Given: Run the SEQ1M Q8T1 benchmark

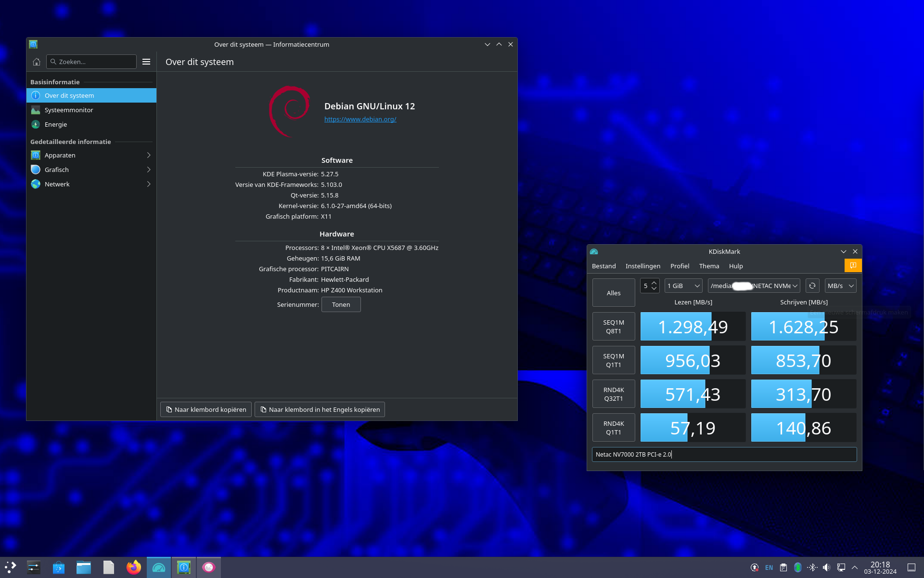Looking at the screenshot, I should [x=614, y=327].
